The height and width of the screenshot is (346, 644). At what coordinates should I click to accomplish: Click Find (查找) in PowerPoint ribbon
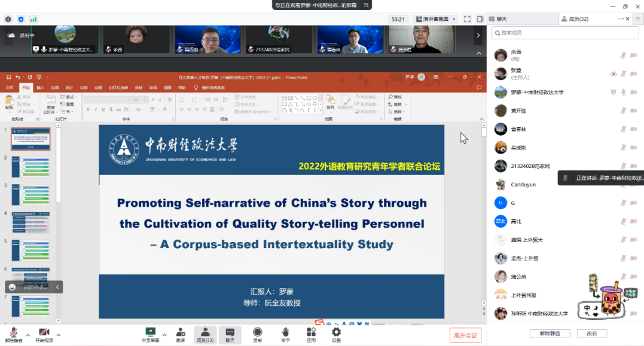[395, 97]
